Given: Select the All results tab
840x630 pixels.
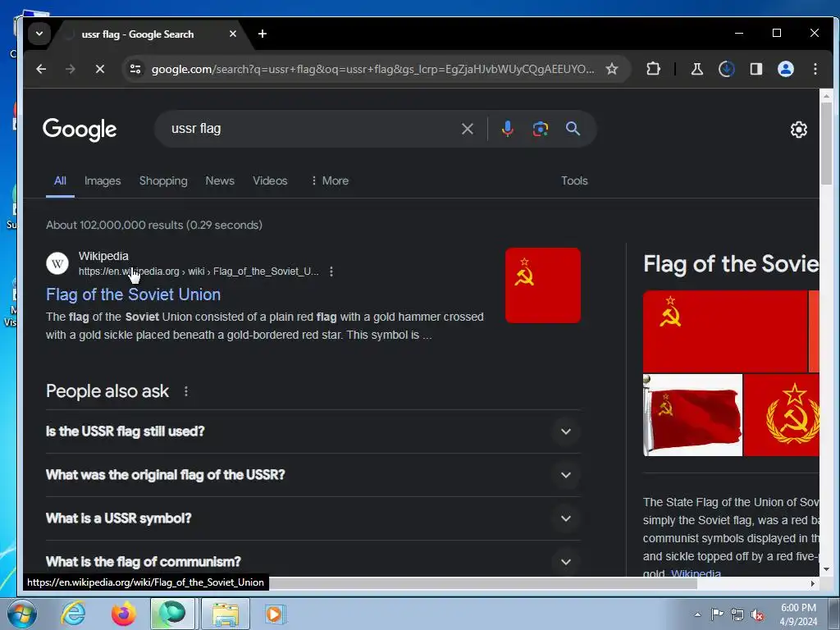Looking at the screenshot, I should (60, 180).
